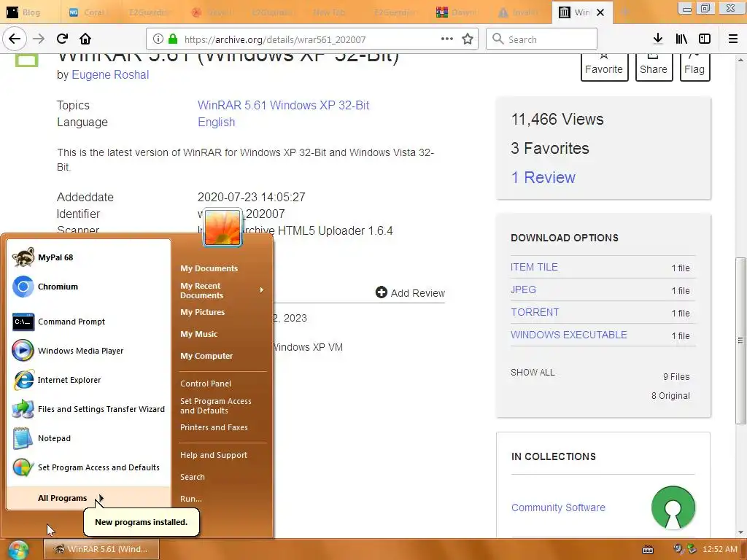Viewport: 747px width, 560px height.
Task: Click user account flower picture in Start menu
Action: (x=223, y=227)
